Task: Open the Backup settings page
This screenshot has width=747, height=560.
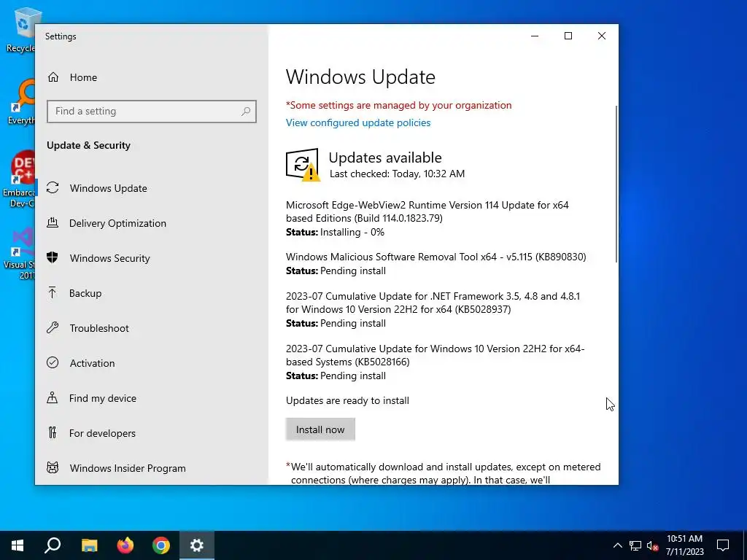Action: point(152,293)
